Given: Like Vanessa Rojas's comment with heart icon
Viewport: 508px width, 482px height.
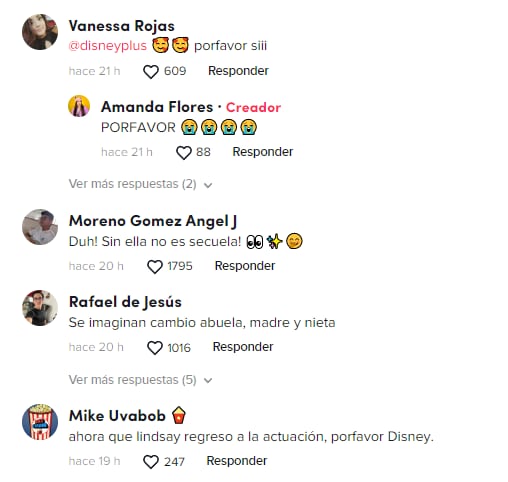Looking at the screenshot, I should pos(151,72).
